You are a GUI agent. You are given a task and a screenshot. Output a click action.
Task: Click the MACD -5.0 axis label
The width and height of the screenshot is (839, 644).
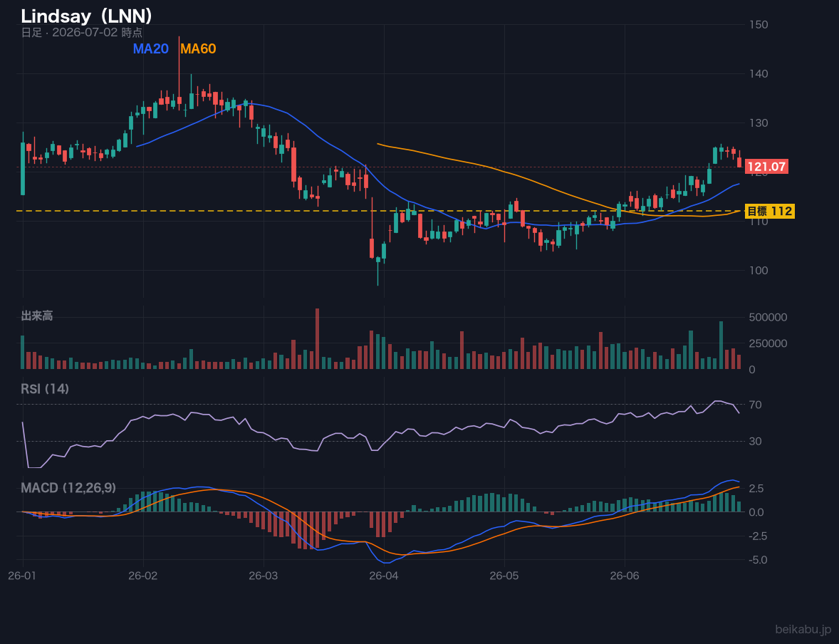tap(758, 560)
